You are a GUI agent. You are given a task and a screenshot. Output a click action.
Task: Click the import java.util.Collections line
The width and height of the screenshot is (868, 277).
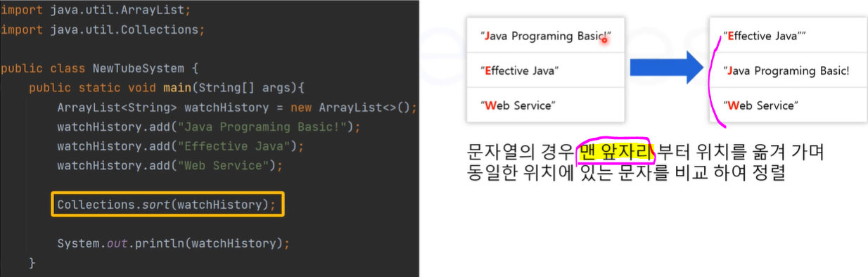103,30
